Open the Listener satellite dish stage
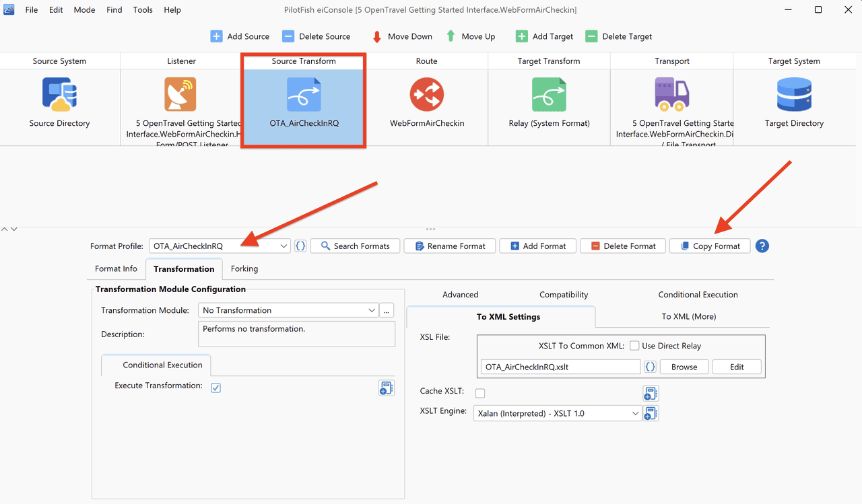Image resolution: width=862 pixels, height=504 pixels. [x=180, y=94]
